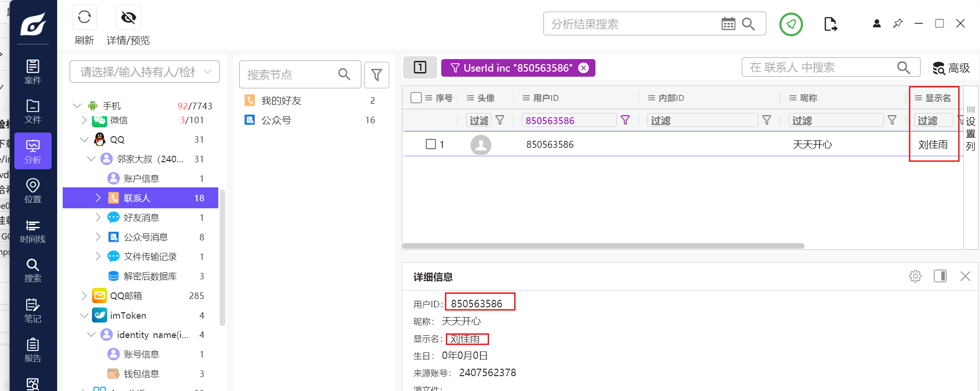This screenshot has height=391, width=980.
Task: Check the row 1 checkbox
Action: tap(431, 144)
